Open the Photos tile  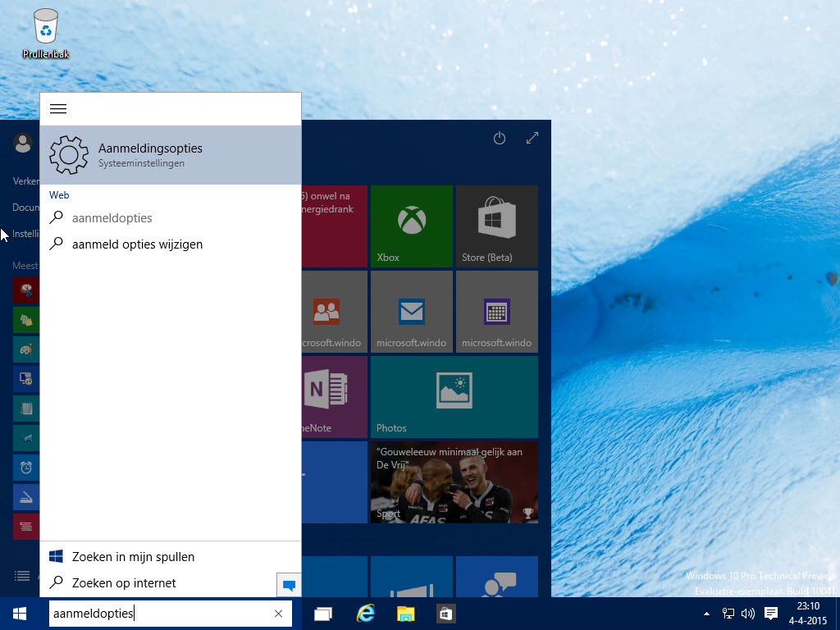[454, 397]
